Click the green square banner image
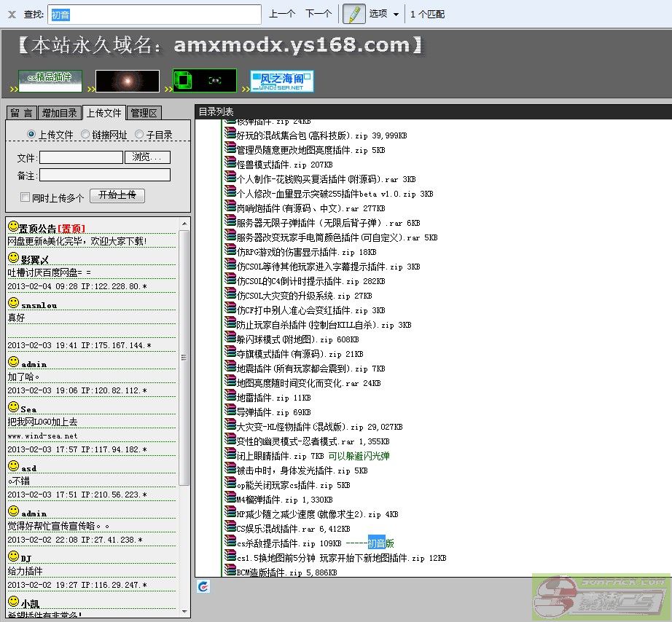 (x=205, y=81)
